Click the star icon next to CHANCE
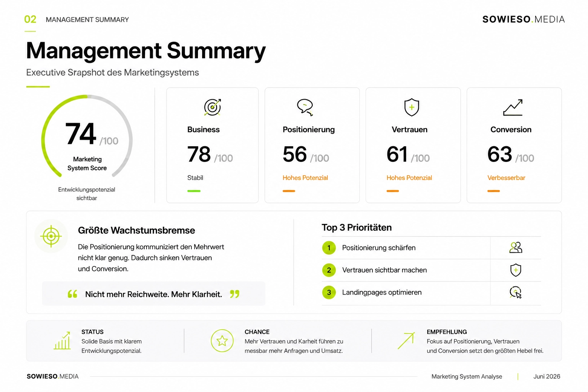This screenshot has width=588, height=392. [222, 341]
